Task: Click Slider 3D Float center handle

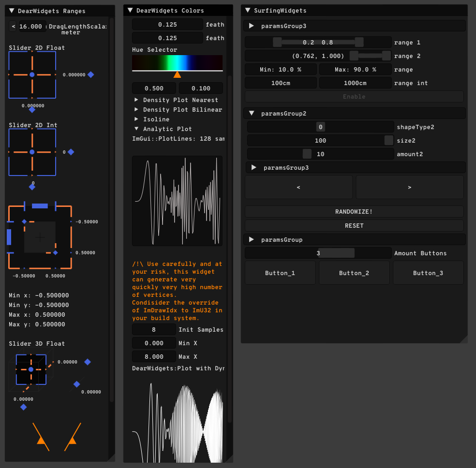Action: tap(31, 369)
